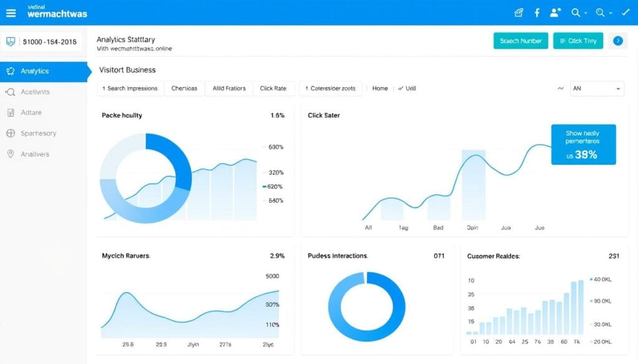The height and width of the screenshot is (364, 638).
Task: Select the Analytics icon in the sidebar
Action: 11,72
